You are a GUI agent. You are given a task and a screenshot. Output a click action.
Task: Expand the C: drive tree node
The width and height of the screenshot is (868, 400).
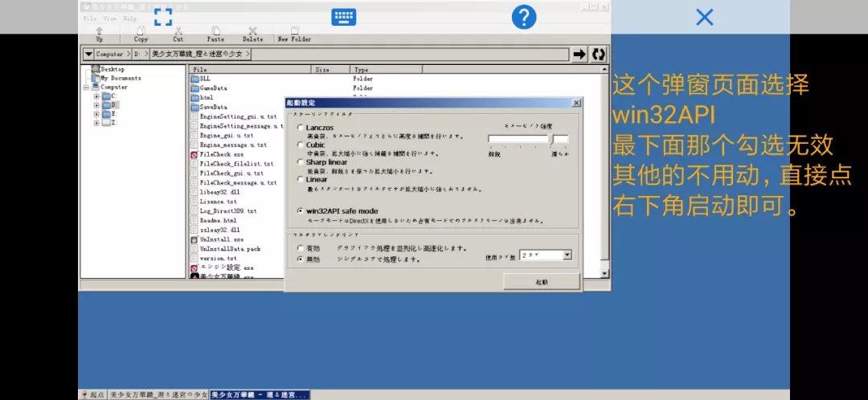pos(96,96)
